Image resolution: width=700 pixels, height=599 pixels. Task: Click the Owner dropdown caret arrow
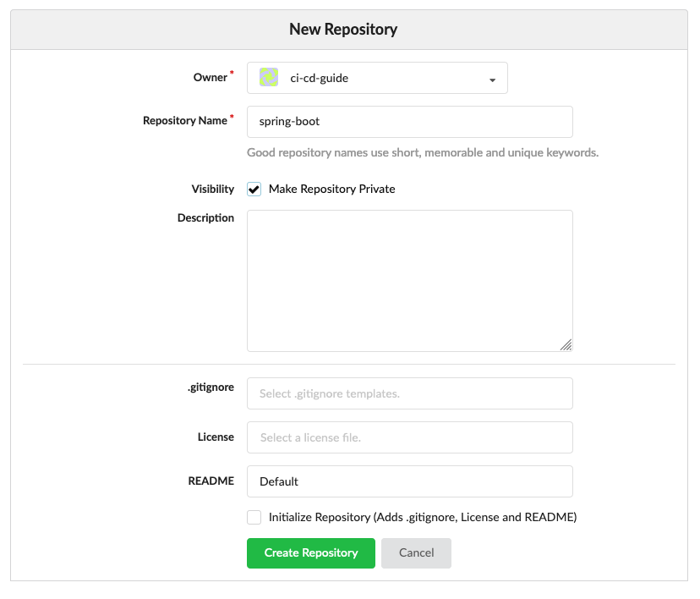(x=492, y=80)
